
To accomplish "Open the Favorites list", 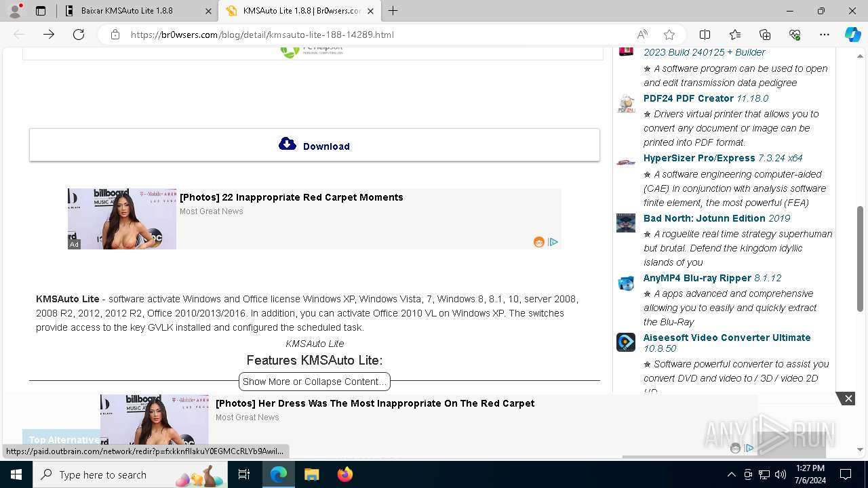I will pyautogui.click(x=735, y=35).
